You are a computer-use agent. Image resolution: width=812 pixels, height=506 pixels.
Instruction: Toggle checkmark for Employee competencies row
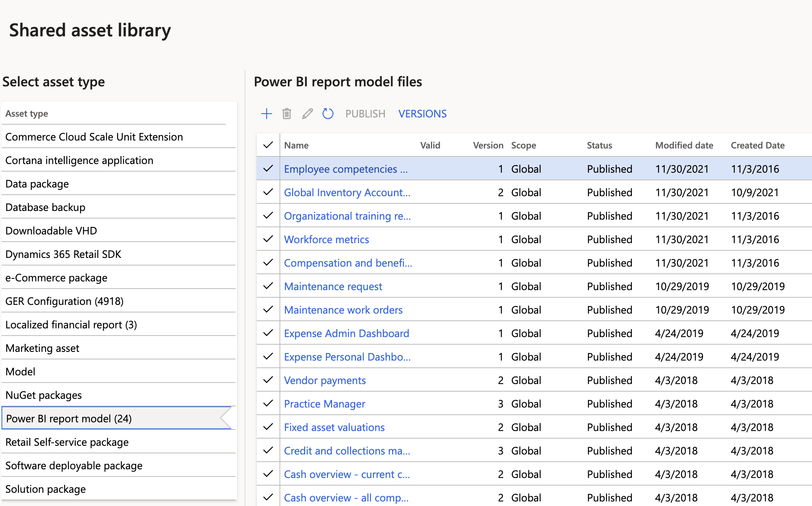[268, 169]
